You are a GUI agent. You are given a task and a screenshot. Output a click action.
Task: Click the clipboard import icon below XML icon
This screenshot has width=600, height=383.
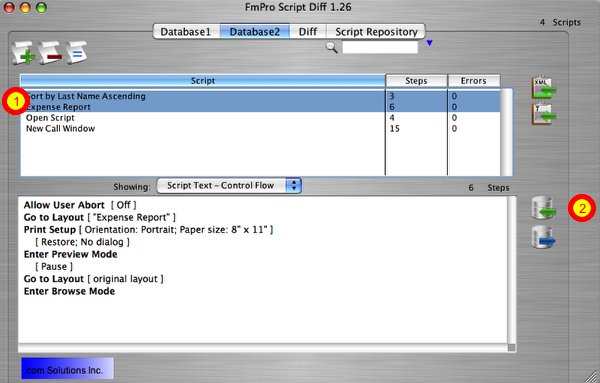click(x=544, y=114)
